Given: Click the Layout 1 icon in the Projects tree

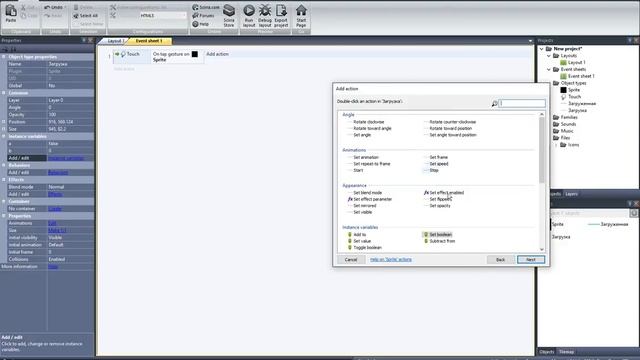Looking at the screenshot, I should click(563, 62).
